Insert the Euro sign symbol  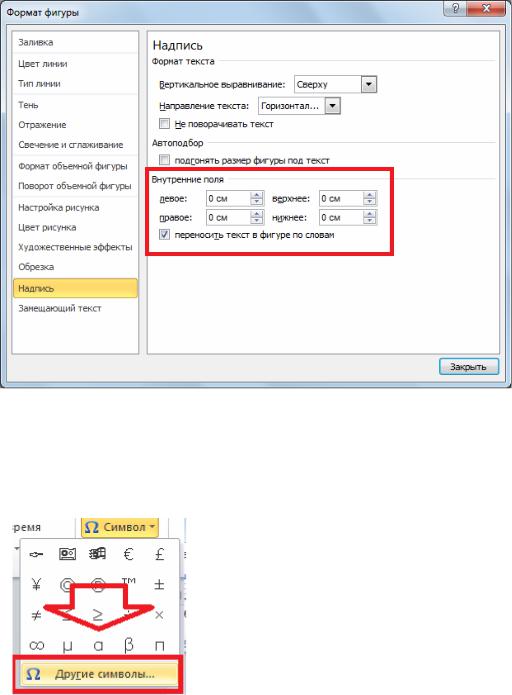click(129, 554)
